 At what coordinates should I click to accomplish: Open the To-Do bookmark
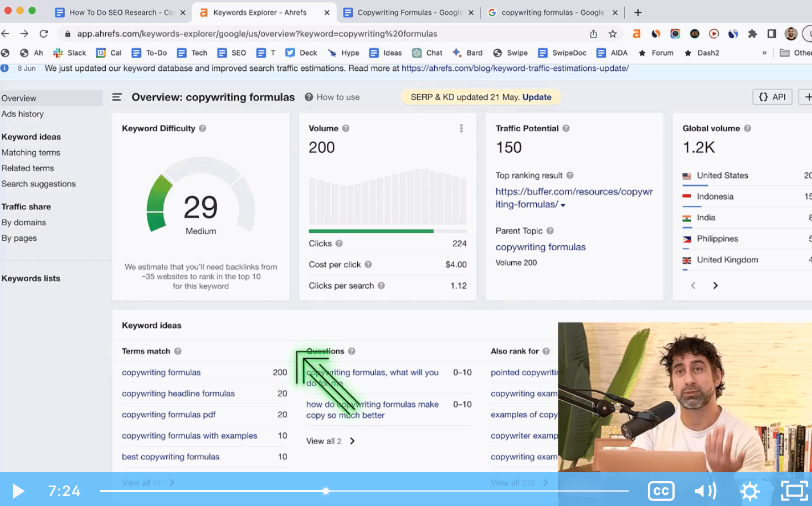click(x=150, y=53)
